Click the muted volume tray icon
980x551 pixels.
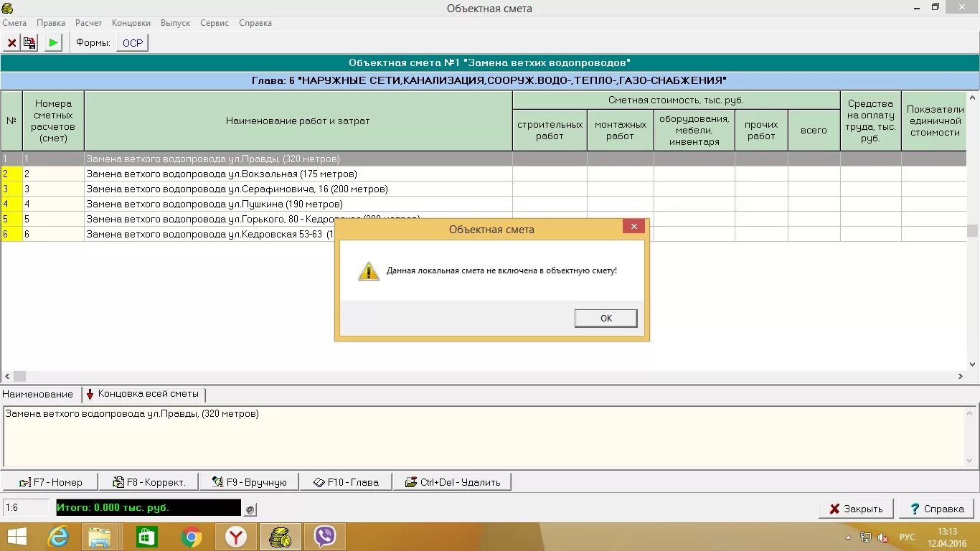(883, 537)
